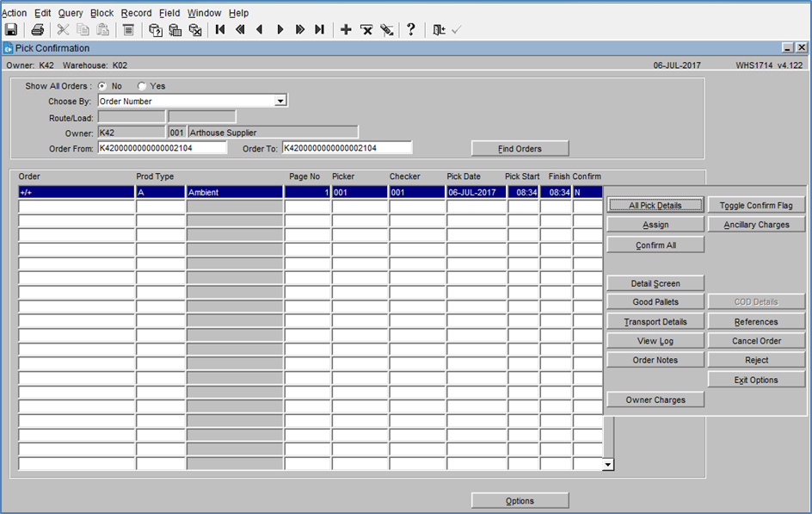Open the Edit menu

(42, 13)
